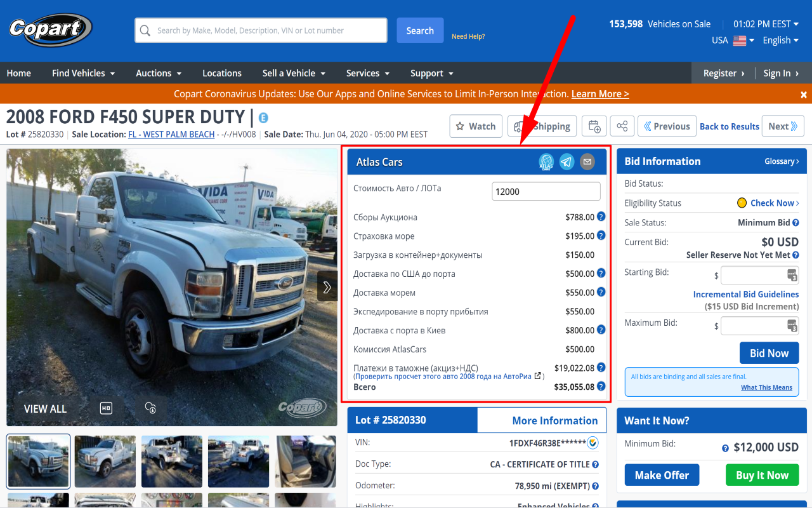Open the 360-degree vehicle view icon
Viewport: 812px width, 508px height.
pyautogui.click(x=150, y=408)
